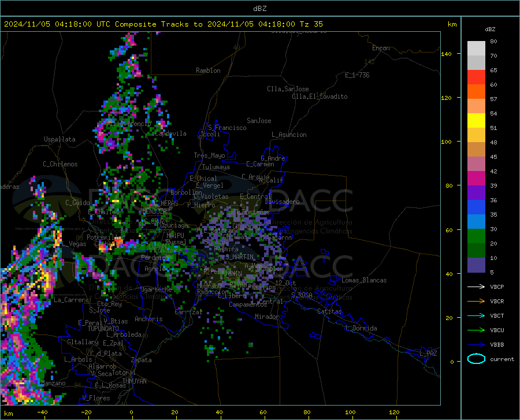
Task: Click the 'S_Francisco' map label
Action: [x=227, y=128]
